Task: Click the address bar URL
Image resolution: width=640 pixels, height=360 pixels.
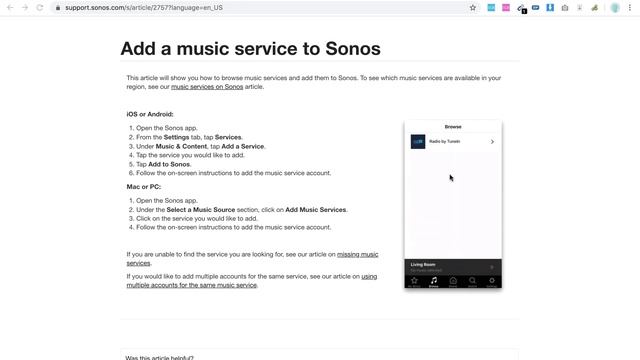Action: [144, 8]
